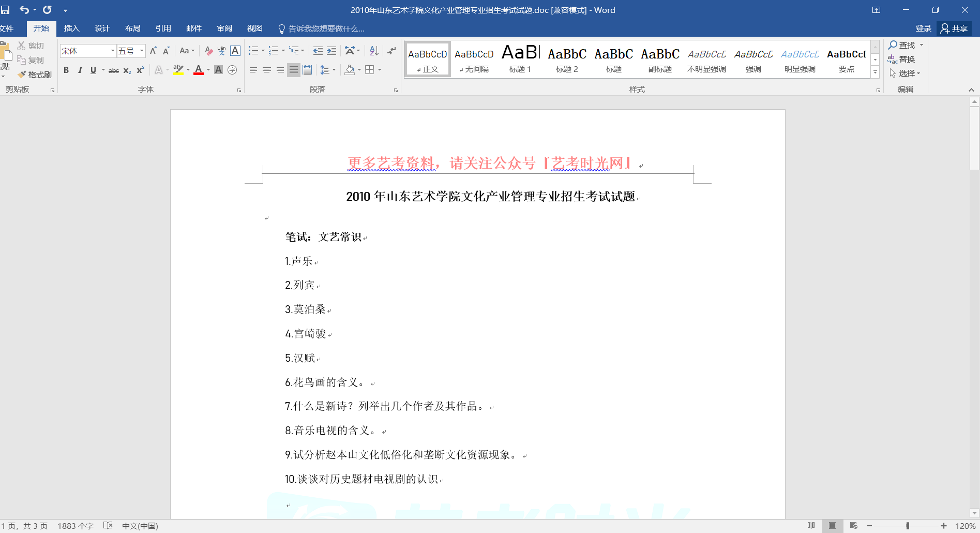Click the 共享 (Share) button

click(954, 28)
